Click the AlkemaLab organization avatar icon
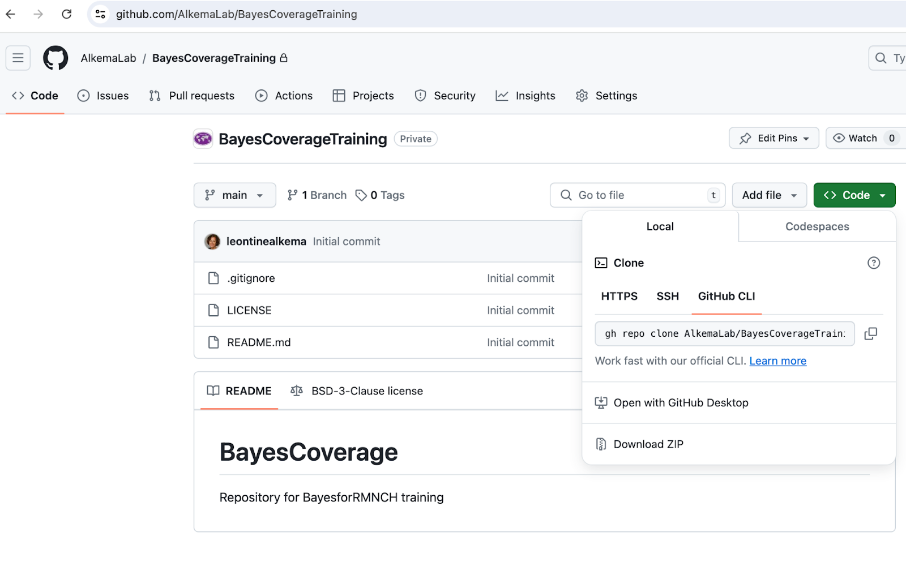This screenshot has width=906, height=588. (203, 139)
